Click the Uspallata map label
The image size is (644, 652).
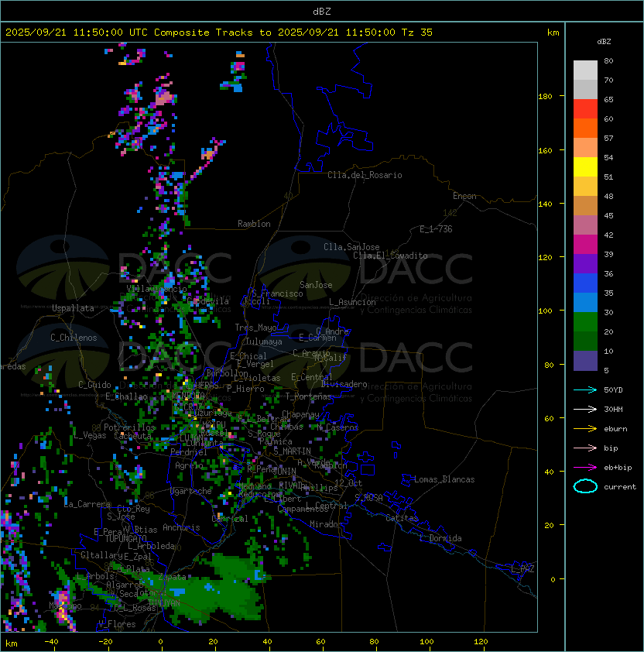coord(73,308)
